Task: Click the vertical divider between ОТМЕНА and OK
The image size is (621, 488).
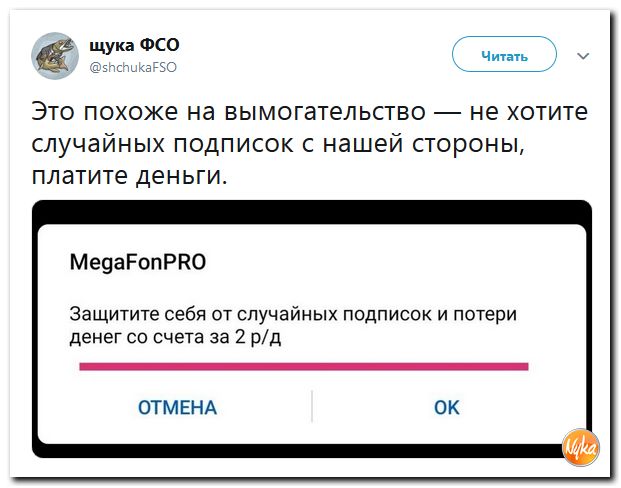Action: (x=312, y=407)
